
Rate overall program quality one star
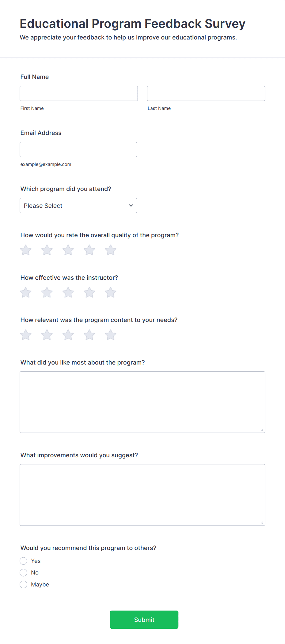click(x=26, y=250)
